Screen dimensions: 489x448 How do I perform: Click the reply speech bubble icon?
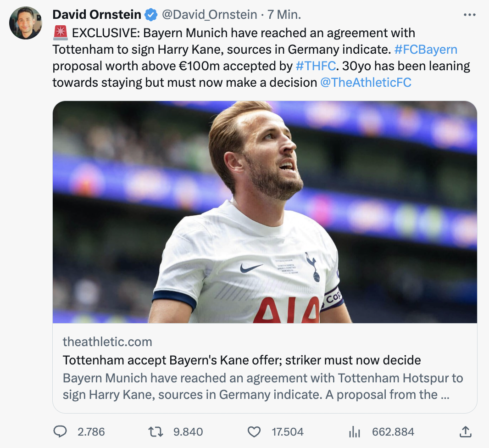tap(61, 431)
